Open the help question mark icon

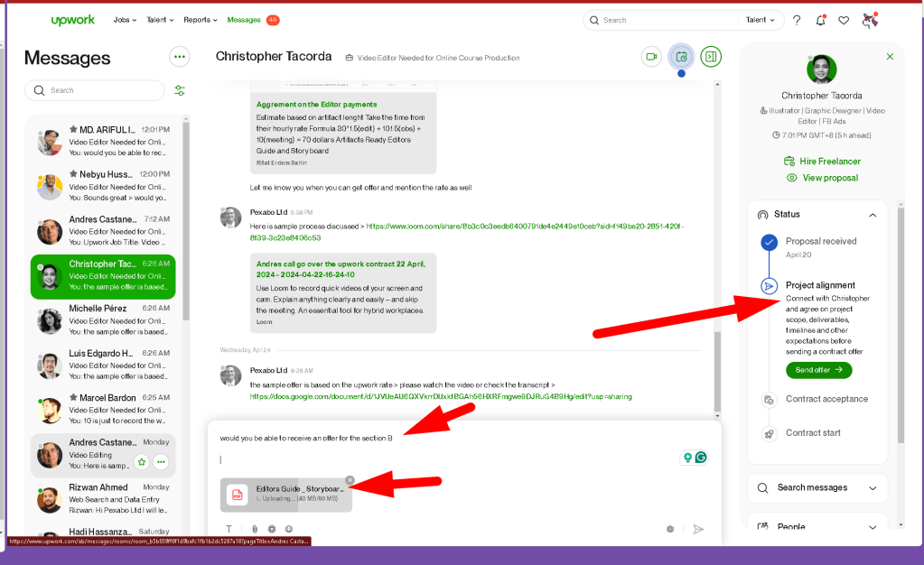click(x=796, y=20)
